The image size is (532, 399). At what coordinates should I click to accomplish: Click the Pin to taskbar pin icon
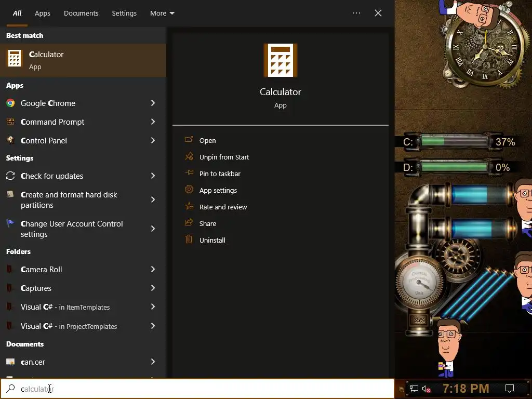tap(189, 173)
